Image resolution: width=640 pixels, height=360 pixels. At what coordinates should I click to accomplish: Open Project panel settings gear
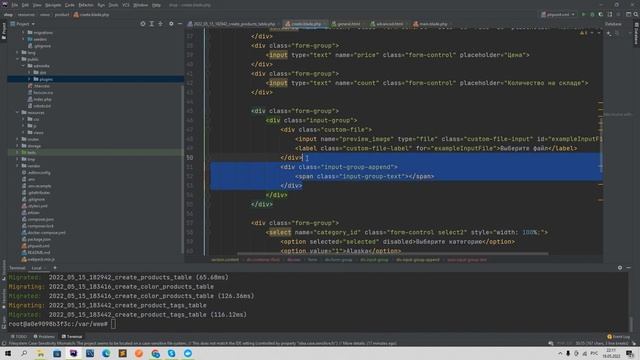pos(171,24)
